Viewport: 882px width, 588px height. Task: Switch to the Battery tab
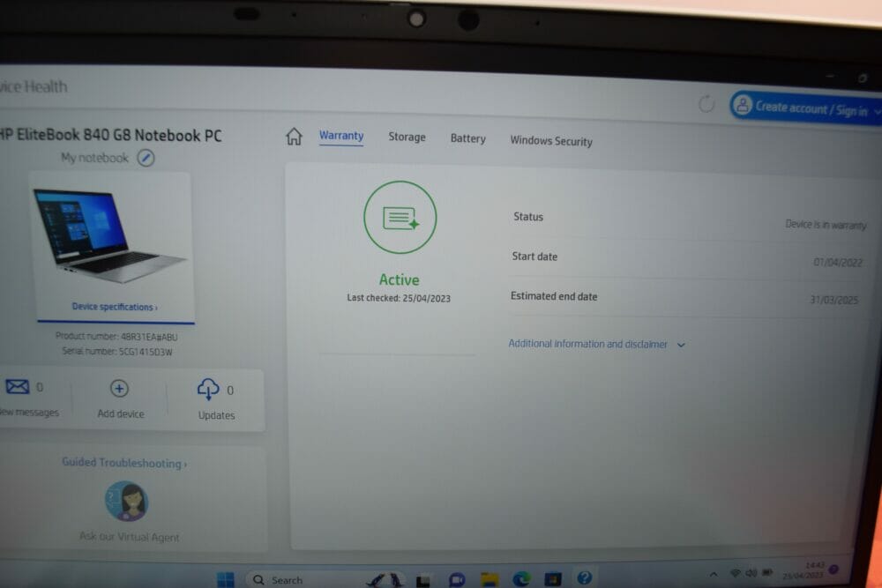pos(468,138)
